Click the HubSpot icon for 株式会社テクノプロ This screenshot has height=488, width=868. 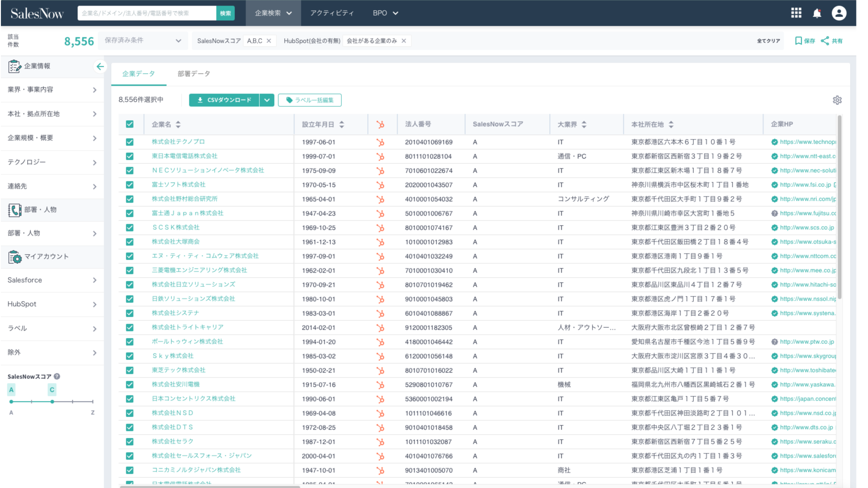tap(380, 142)
